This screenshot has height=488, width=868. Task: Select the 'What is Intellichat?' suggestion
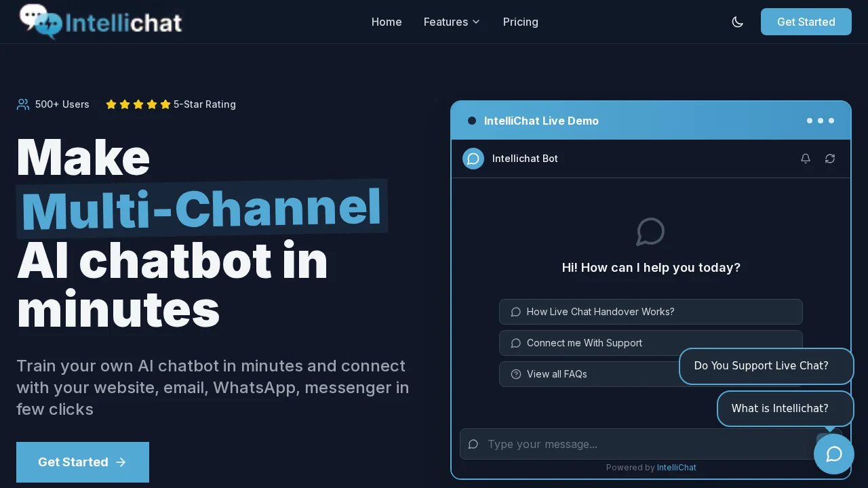coord(780,408)
